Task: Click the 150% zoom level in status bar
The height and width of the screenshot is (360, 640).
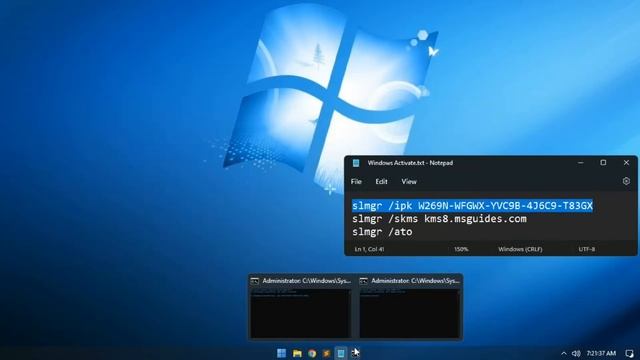Action: click(x=461, y=249)
